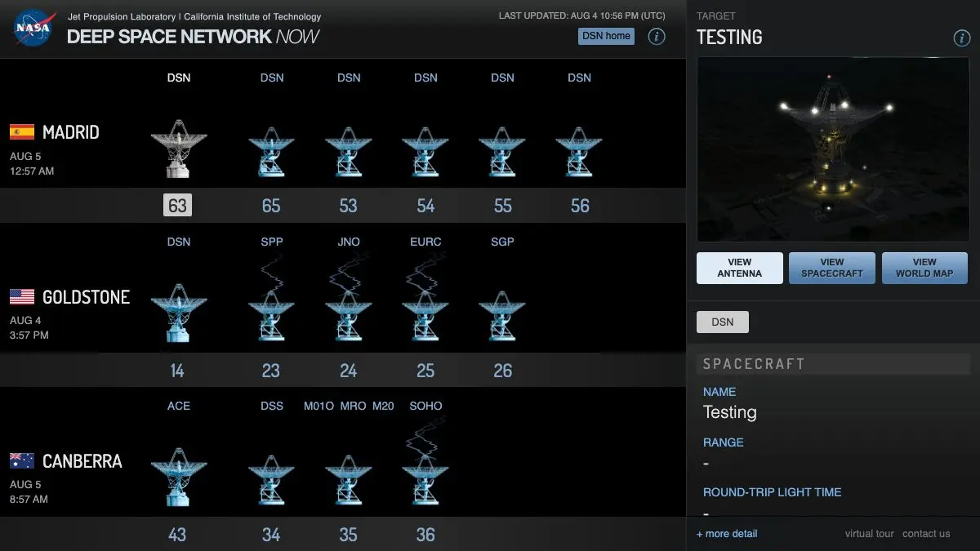This screenshot has height=551, width=980.
Task: Click the SOHO spacecraft label
Action: [x=425, y=406]
